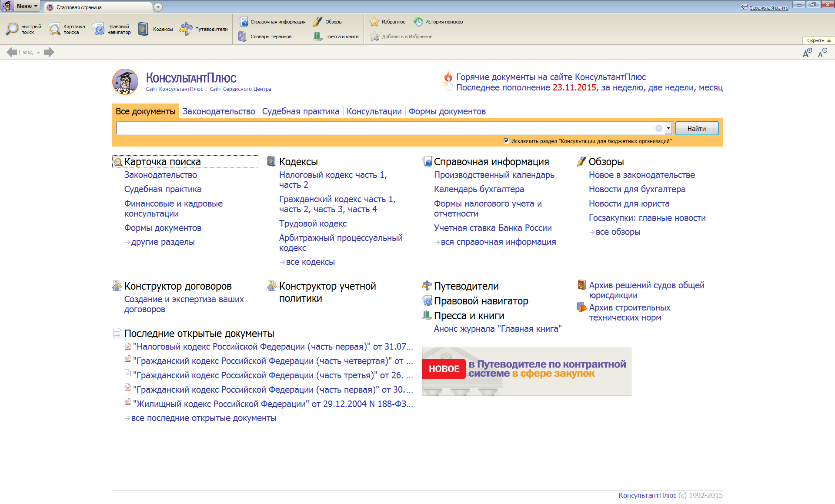Screen dimensions: 835x504
Task: Switch to the Законодательство tab
Action: (219, 111)
